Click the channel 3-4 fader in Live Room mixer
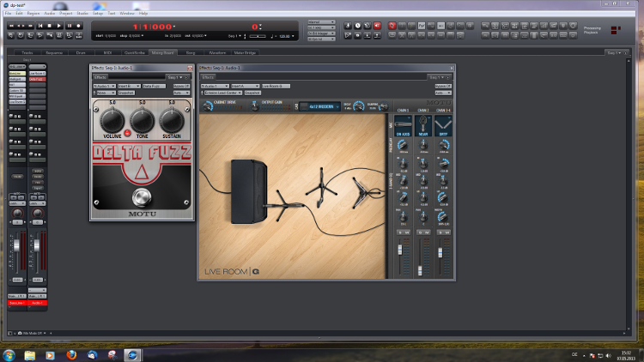 pyautogui.click(x=440, y=253)
